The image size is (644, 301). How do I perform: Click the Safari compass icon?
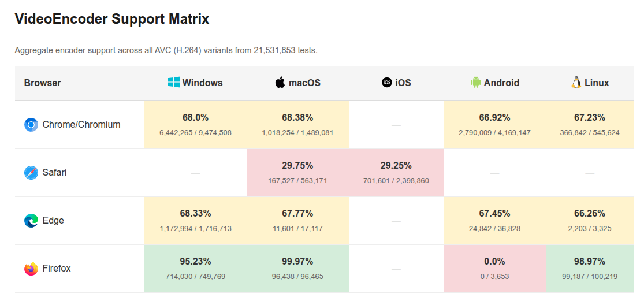point(31,173)
